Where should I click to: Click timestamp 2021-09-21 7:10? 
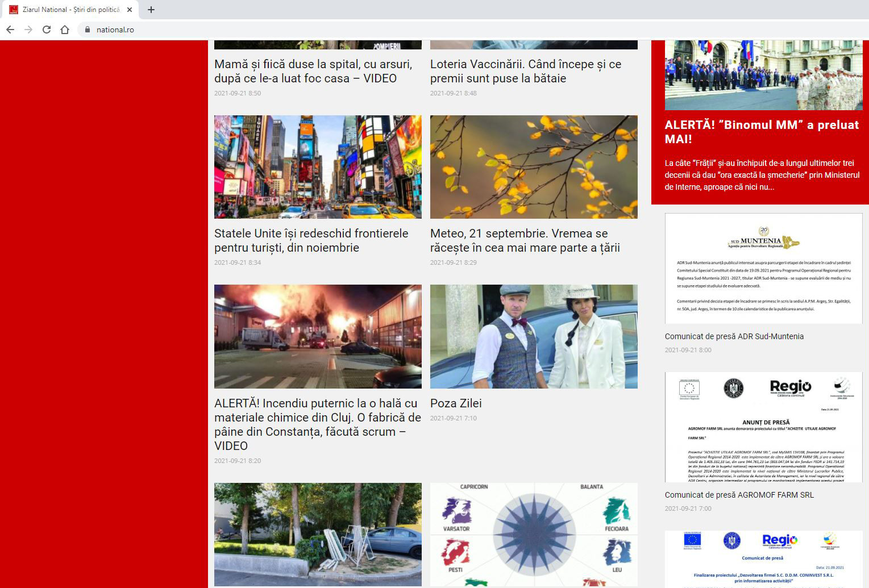(454, 418)
